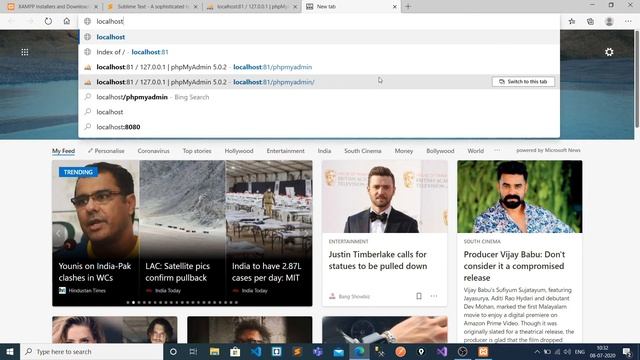This screenshot has width=640, height=360.
Task: Open the XAMPP control panel taskbar icon
Action: [x=483, y=351]
